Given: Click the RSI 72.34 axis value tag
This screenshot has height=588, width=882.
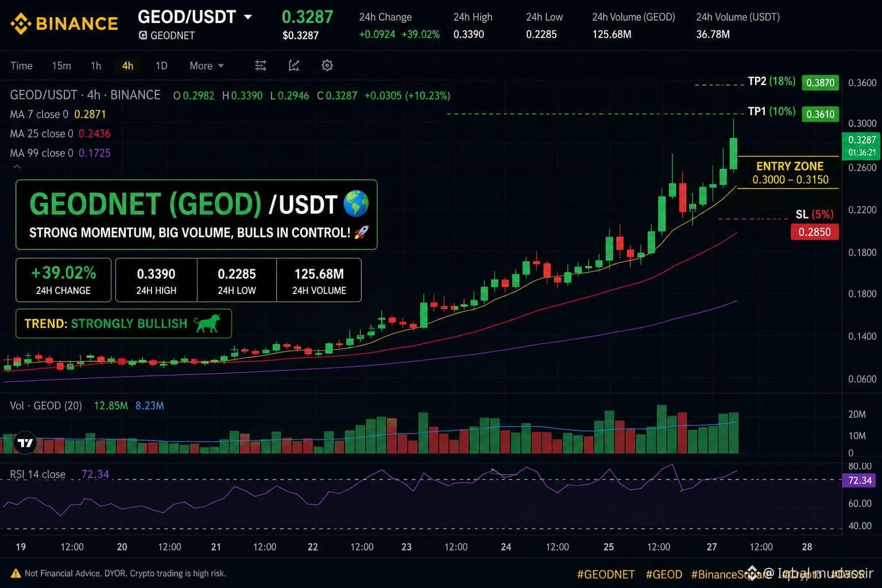Looking at the screenshot, I should coord(860,481).
